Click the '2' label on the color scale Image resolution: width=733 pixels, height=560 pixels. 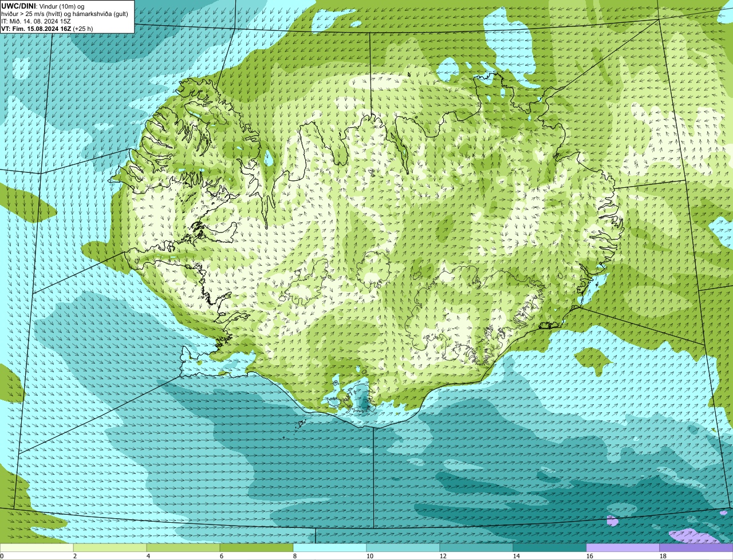[x=75, y=556]
